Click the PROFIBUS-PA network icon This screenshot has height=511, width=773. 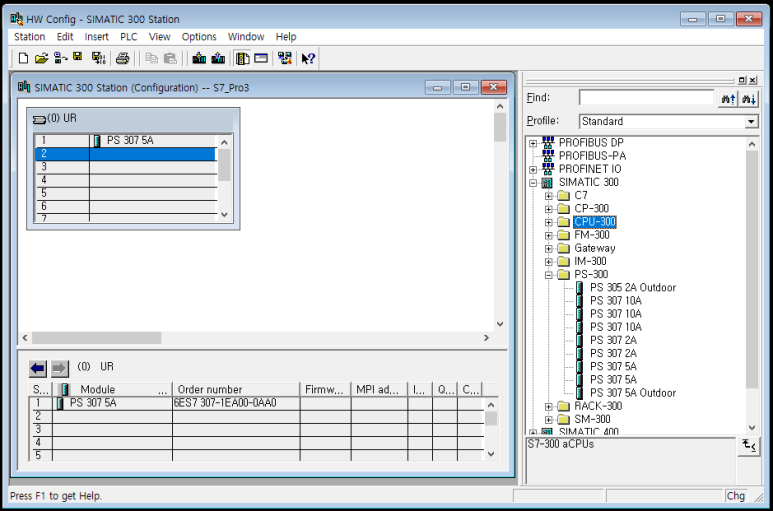pos(548,156)
